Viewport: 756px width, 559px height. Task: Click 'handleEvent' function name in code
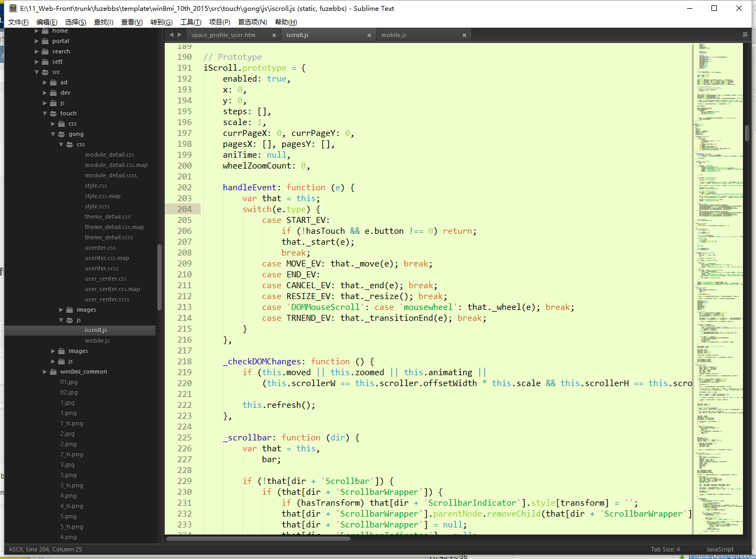pos(249,187)
